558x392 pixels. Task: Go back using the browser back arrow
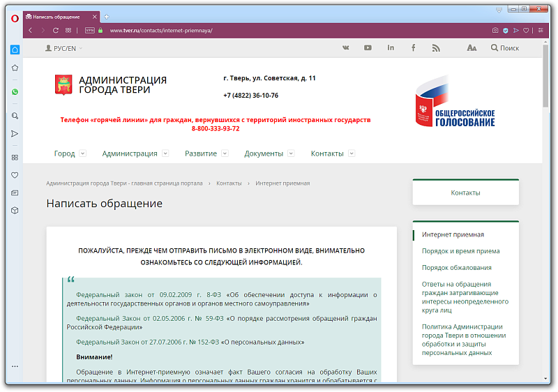click(31, 31)
